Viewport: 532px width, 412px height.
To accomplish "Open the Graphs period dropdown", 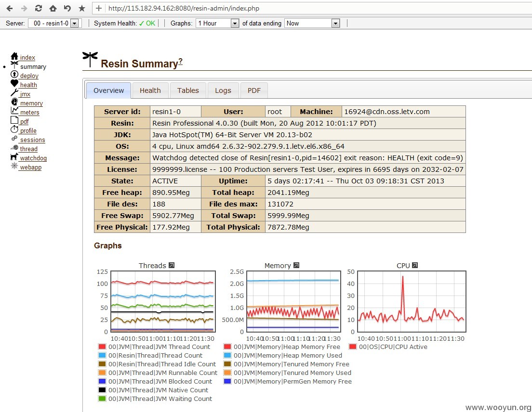I will 217,24.
